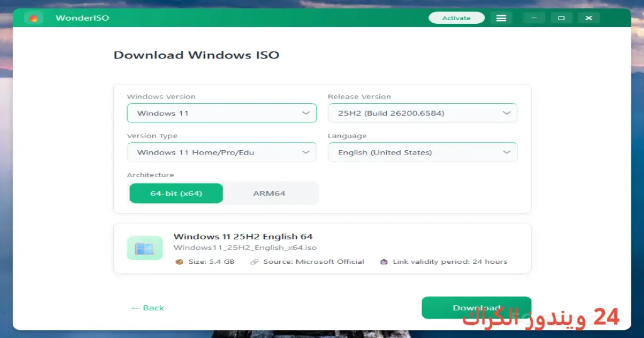This screenshot has width=644, height=338.
Task: Click the title Windows 11 25H2 English 64
Action: point(243,237)
